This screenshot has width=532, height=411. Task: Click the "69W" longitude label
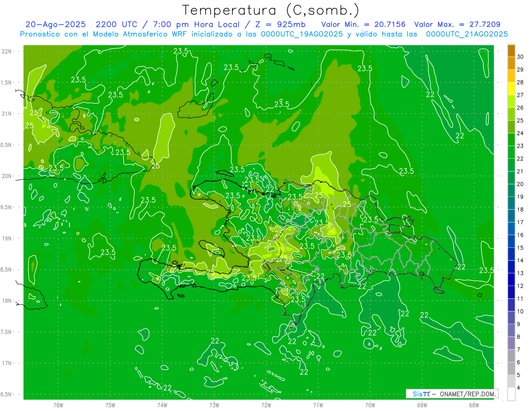422,405
